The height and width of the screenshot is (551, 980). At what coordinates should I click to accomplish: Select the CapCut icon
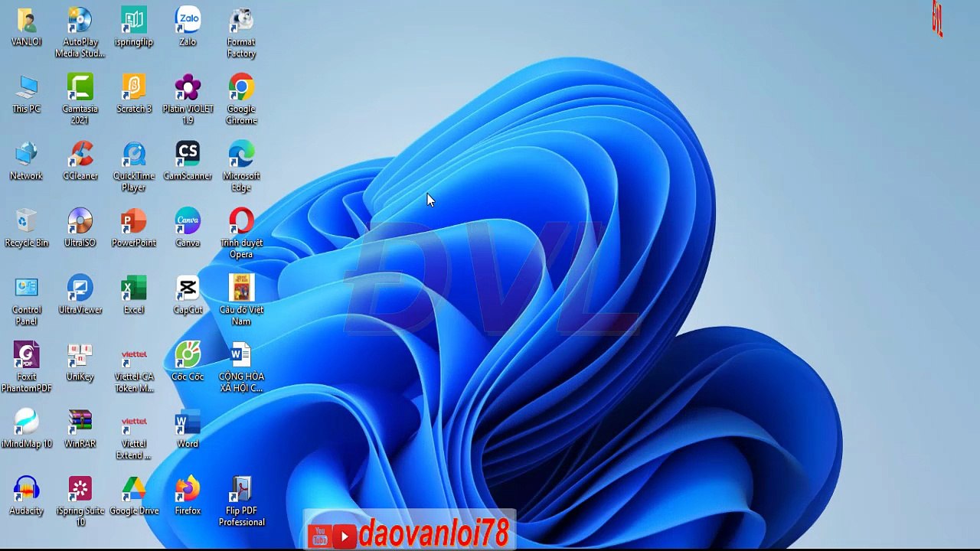188,289
